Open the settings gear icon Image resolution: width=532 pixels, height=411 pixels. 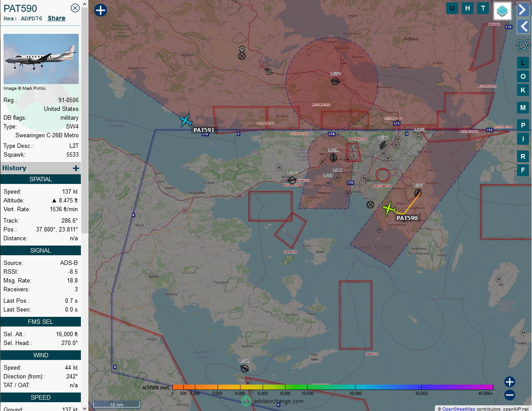point(523,45)
